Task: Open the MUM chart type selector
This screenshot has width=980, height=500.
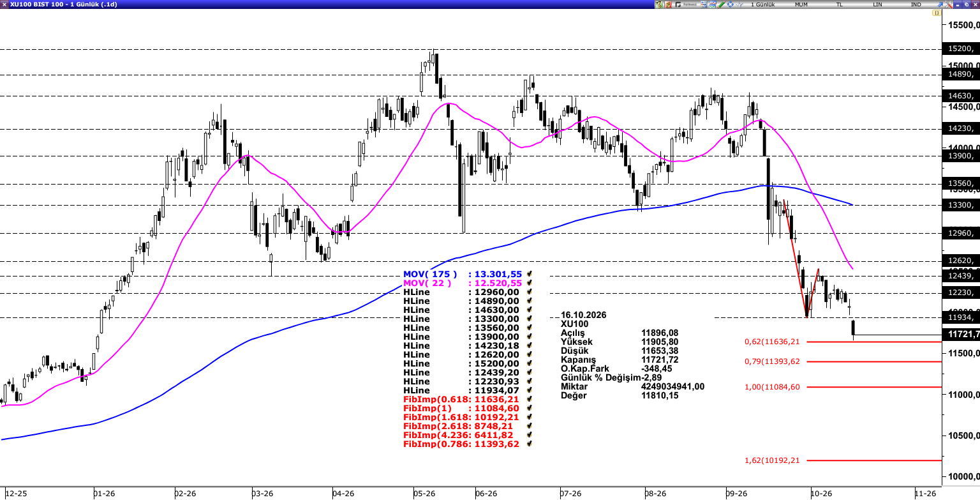Action: (x=801, y=4)
